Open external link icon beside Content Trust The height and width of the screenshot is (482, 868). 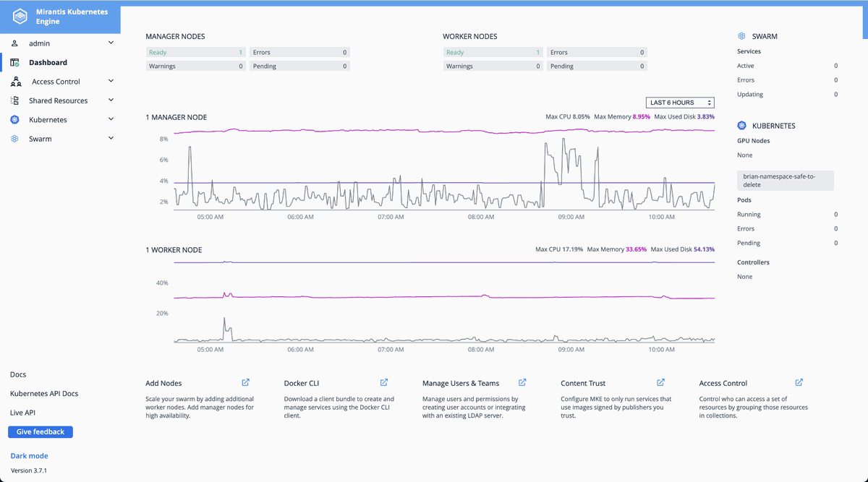click(660, 383)
